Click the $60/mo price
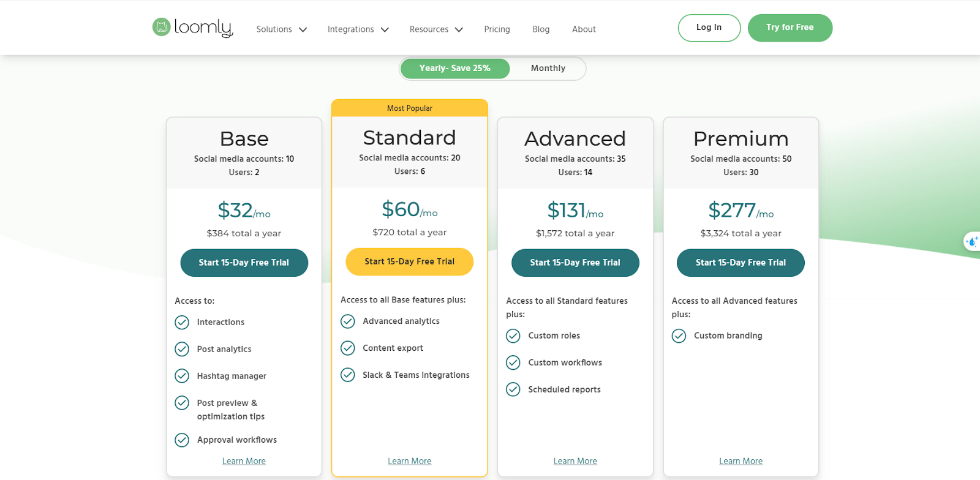 pos(410,209)
